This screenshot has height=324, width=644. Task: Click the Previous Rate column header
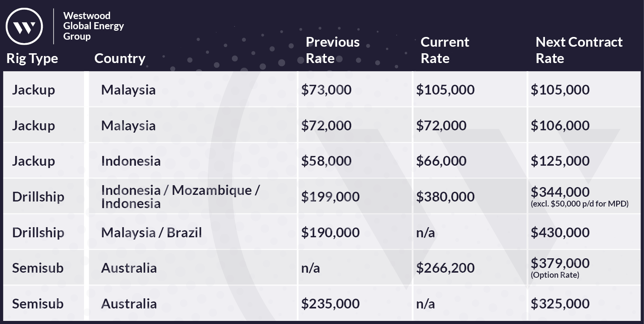point(332,50)
